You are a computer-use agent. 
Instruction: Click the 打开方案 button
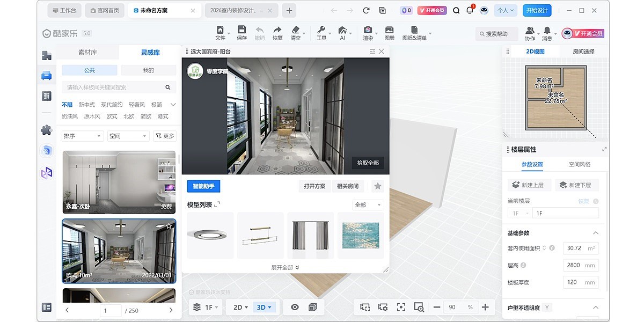[314, 186]
